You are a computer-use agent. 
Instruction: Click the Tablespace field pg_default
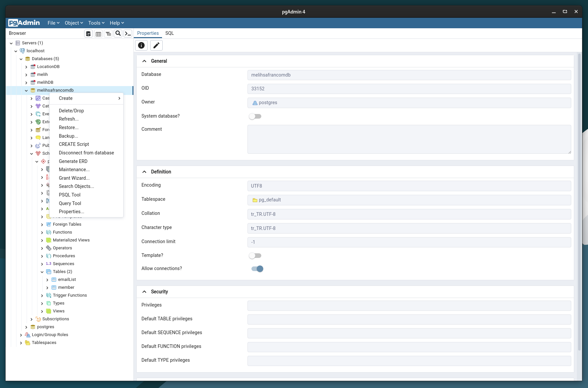(x=409, y=200)
